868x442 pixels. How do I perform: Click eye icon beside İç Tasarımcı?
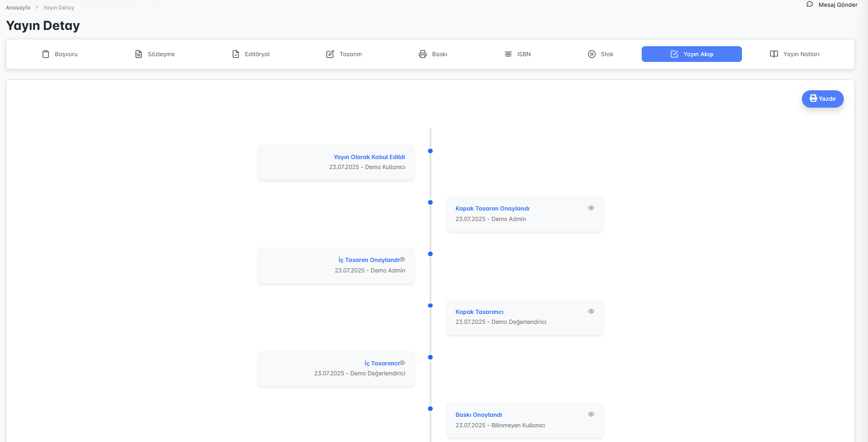pos(402,363)
